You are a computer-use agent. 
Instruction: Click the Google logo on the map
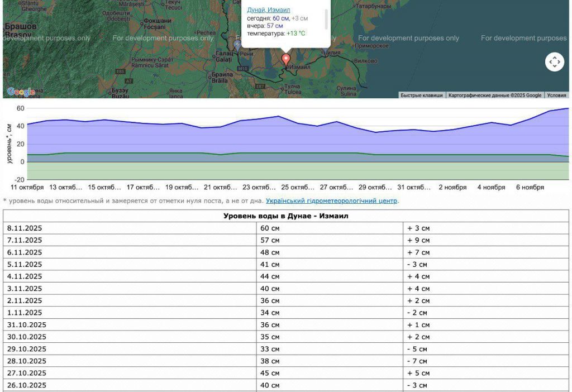click(21, 92)
